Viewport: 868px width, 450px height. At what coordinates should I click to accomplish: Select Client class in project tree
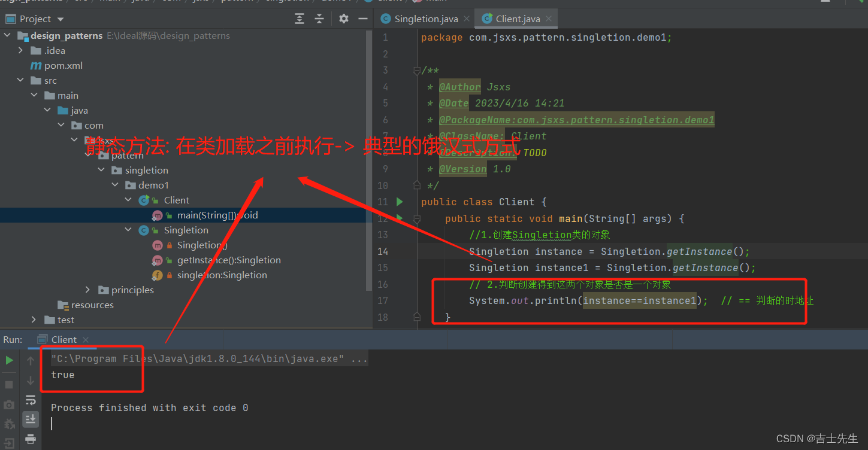point(176,200)
